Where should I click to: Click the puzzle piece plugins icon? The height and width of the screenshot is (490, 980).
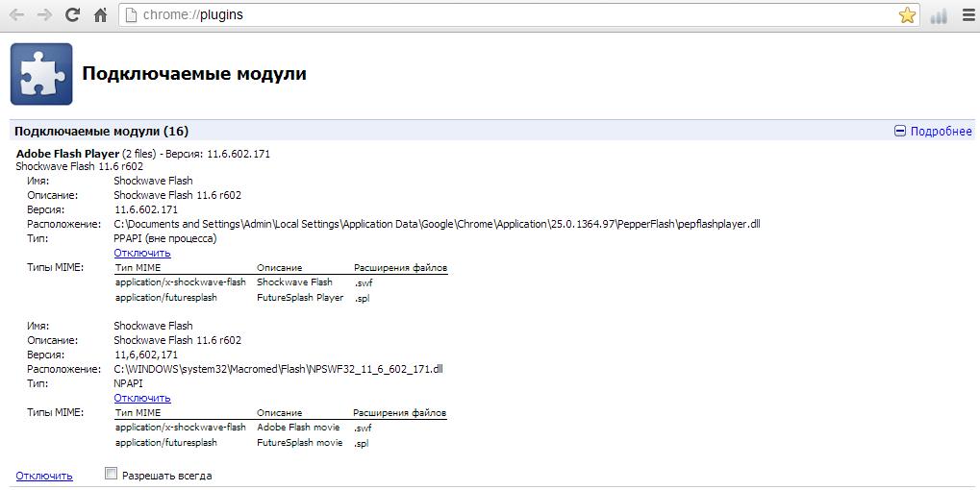(x=41, y=74)
